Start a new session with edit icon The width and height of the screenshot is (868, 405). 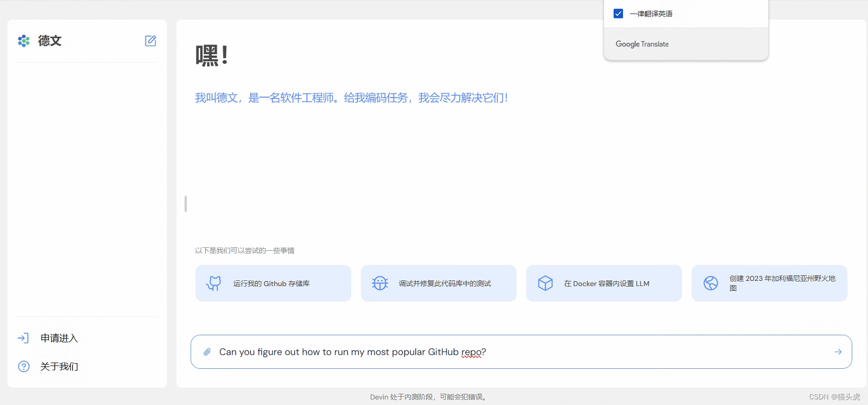click(x=151, y=41)
